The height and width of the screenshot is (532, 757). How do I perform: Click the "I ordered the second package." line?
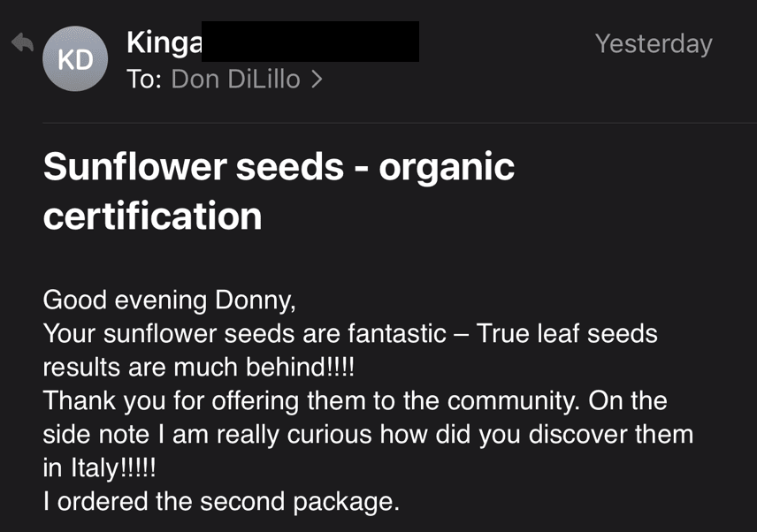[x=221, y=502]
